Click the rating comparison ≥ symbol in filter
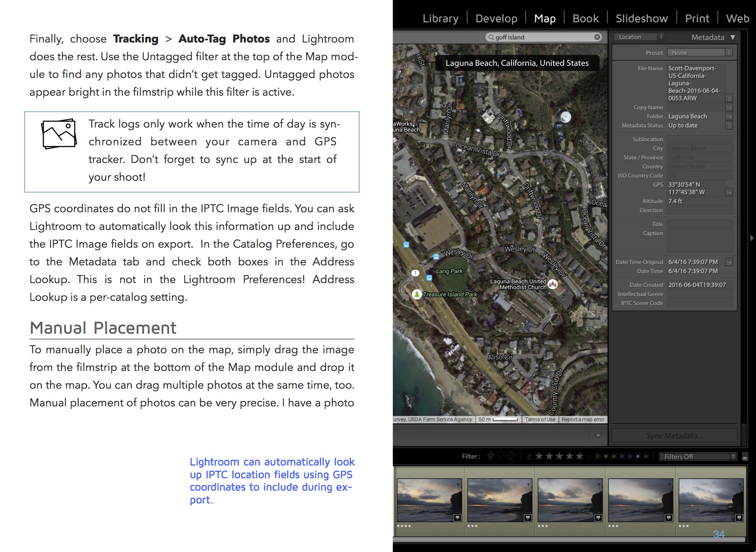 point(529,456)
